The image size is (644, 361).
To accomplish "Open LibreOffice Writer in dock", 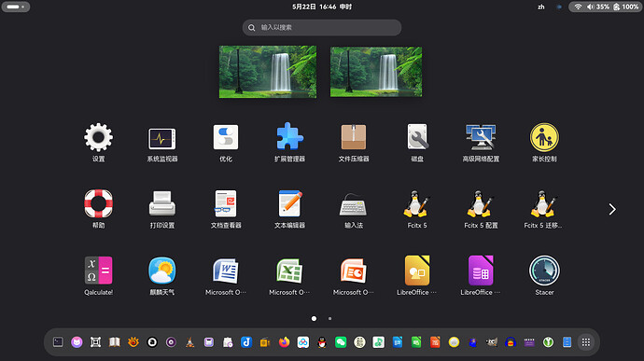I will pyautogui.click(x=398, y=341).
